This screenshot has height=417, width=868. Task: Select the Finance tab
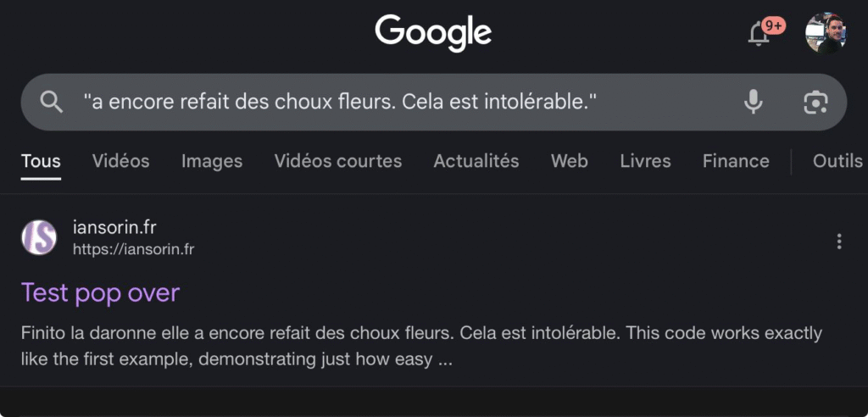(736, 161)
